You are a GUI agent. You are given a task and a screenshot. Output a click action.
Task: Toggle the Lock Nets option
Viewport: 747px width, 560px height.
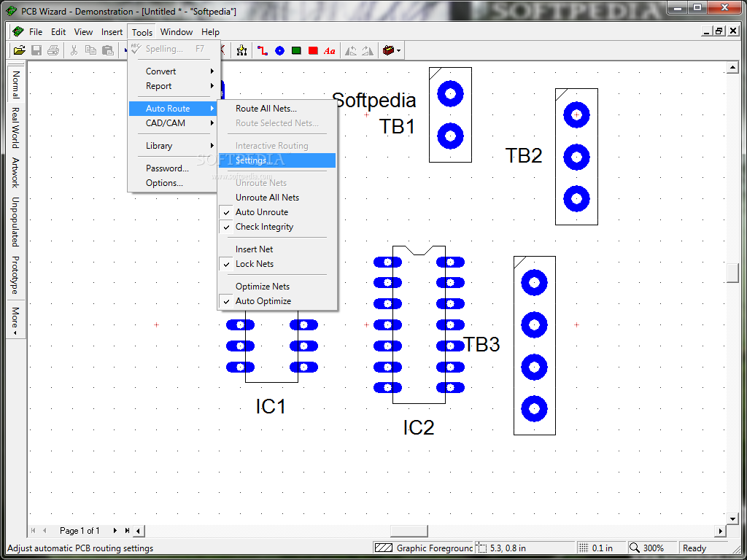[276, 264]
